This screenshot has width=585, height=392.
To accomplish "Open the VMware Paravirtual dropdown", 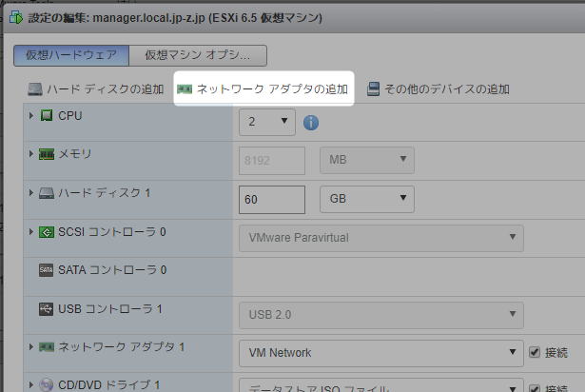I will pos(381,238).
